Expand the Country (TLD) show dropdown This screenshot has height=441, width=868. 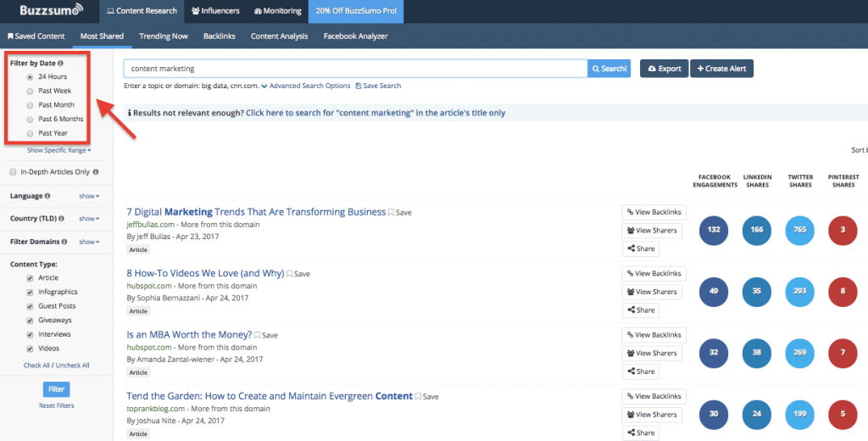(x=89, y=219)
